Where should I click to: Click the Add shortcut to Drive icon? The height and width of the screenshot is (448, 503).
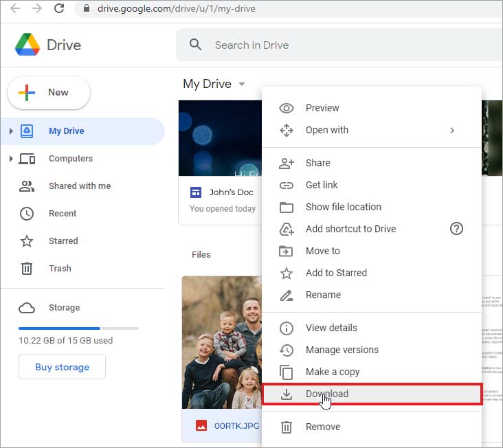click(x=286, y=229)
